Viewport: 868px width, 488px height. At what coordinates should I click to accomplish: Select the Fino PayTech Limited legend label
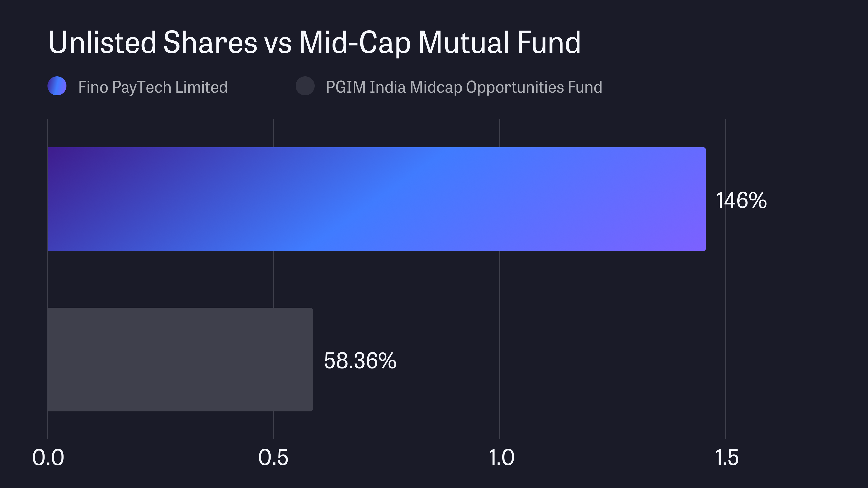click(153, 87)
